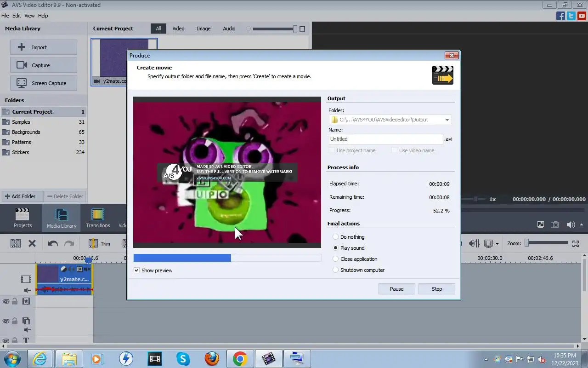This screenshot has height=368, width=588.
Task: Click the Trim tool
Action: [x=99, y=243]
